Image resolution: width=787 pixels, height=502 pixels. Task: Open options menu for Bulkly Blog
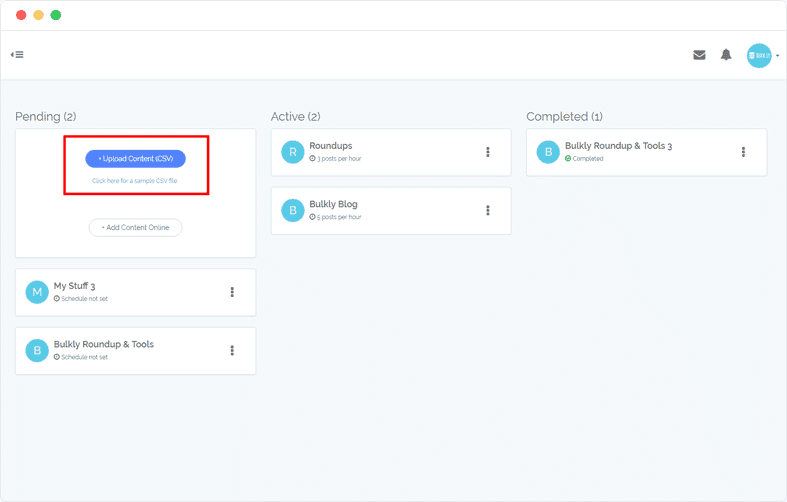(488, 211)
